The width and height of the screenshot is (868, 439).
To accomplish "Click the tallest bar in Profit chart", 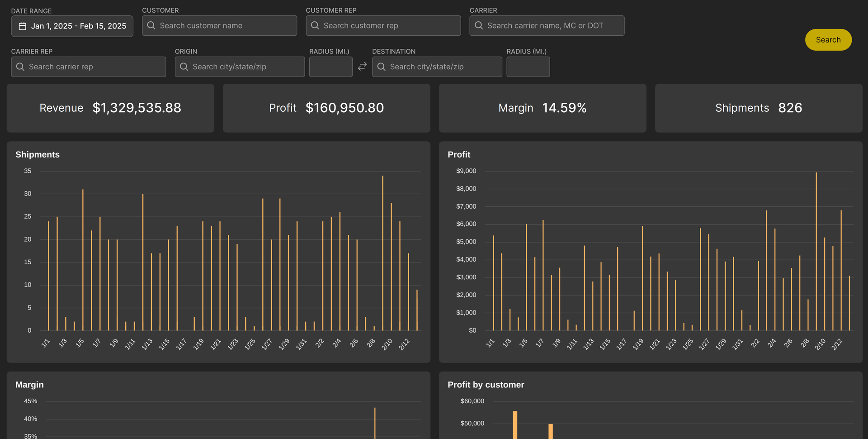I will (x=816, y=251).
